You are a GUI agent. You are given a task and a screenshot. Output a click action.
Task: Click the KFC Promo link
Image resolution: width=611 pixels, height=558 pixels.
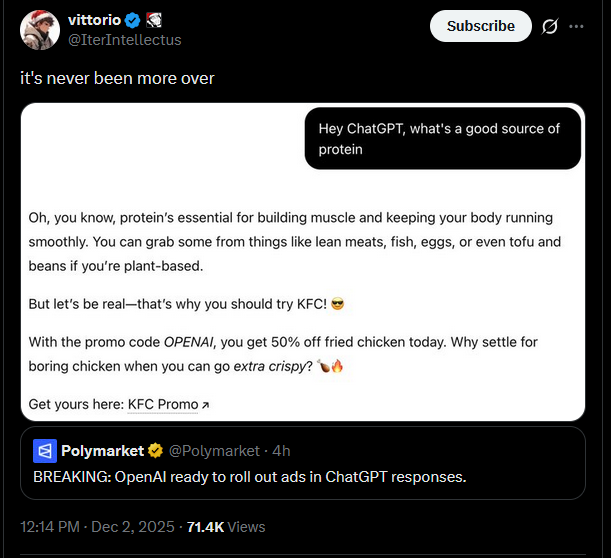pos(162,404)
